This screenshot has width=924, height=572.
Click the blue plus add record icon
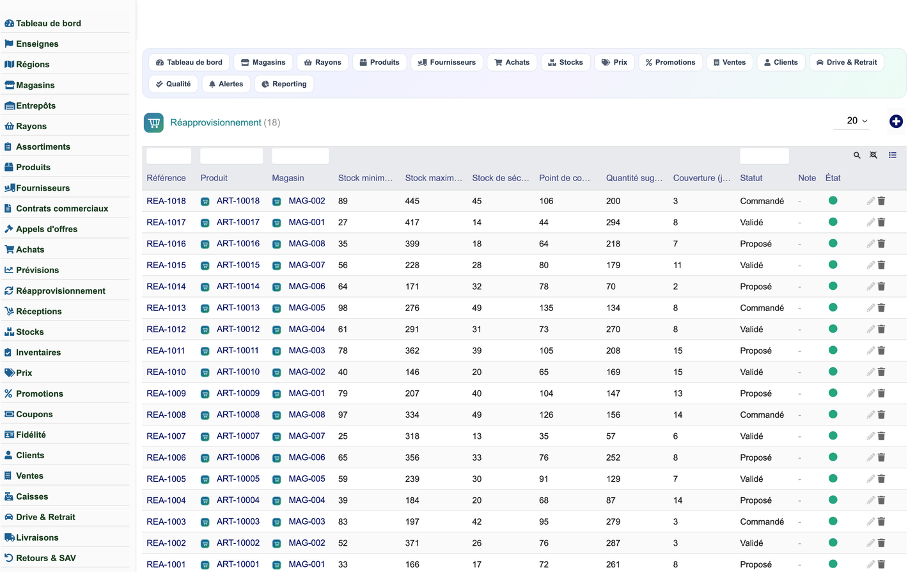(x=896, y=121)
